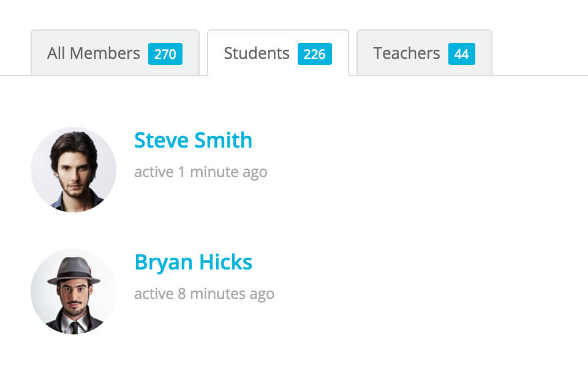Open the Teachers tab
This screenshot has height=392, width=588.
pyautogui.click(x=424, y=53)
